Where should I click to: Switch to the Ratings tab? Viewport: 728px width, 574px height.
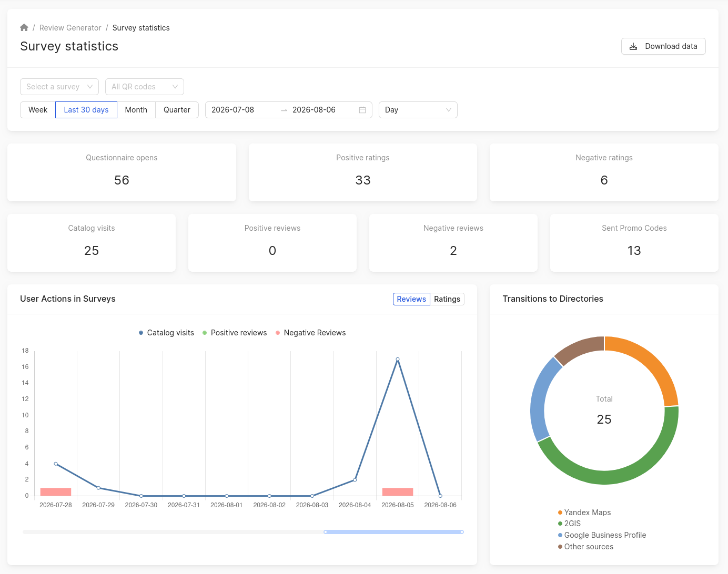447,299
